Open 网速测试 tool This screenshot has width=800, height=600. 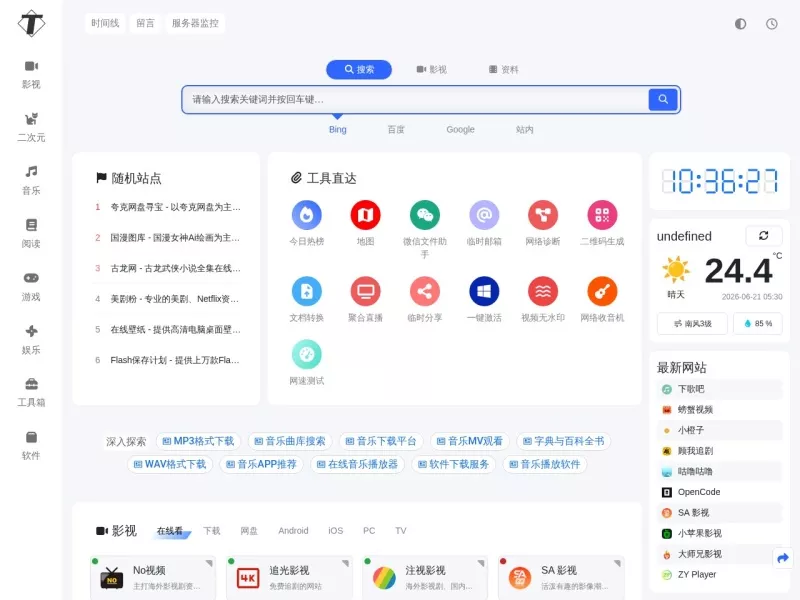pos(307,363)
